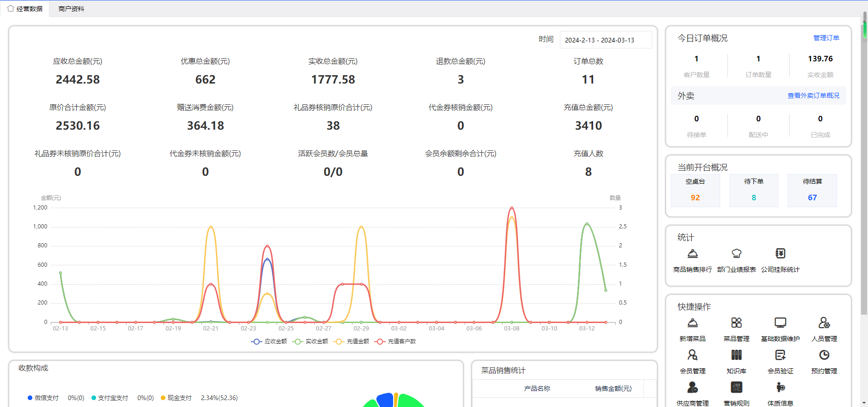This screenshot has width=868, height=407.
Task: Open 体质信息 shortcut icon
Action: (780, 387)
